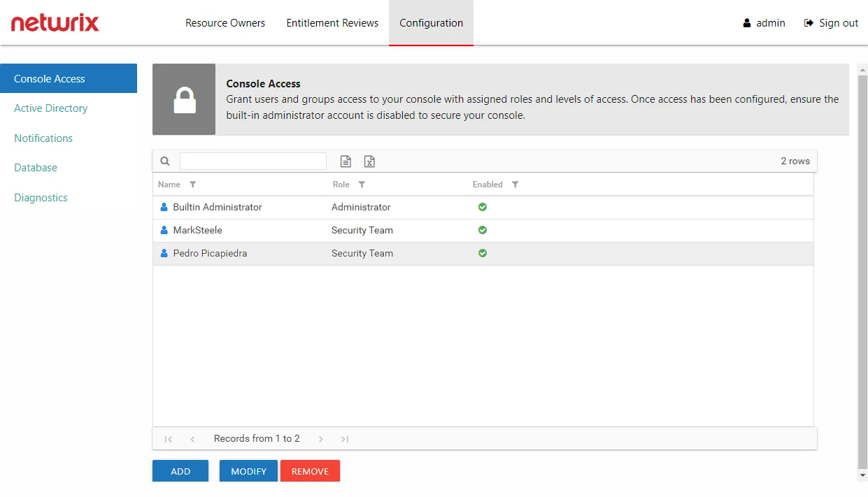Screen dimensions: 868x497
Task: Go to last page of records
Action: pyautogui.click(x=345, y=439)
